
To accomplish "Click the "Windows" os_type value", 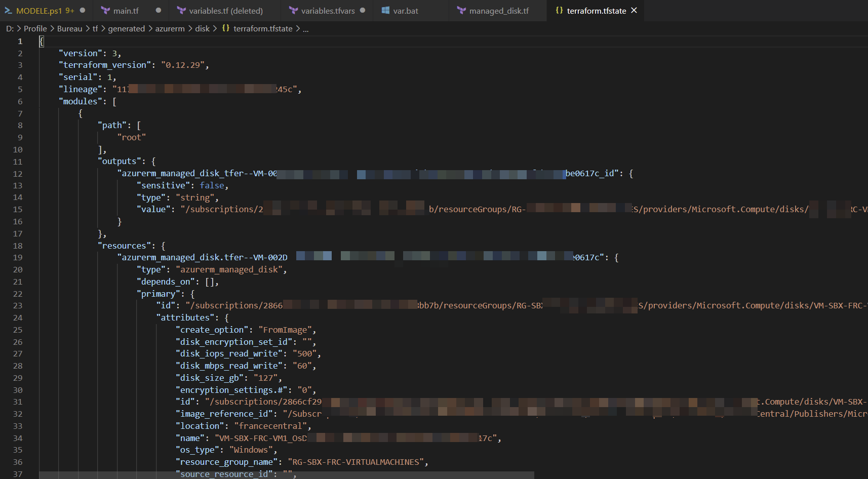I will [x=251, y=450].
